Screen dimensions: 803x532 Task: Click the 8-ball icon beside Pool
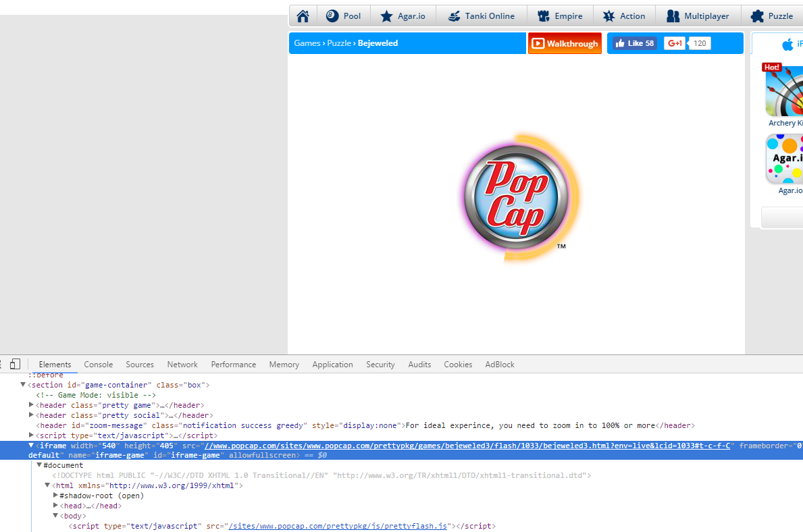332,16
